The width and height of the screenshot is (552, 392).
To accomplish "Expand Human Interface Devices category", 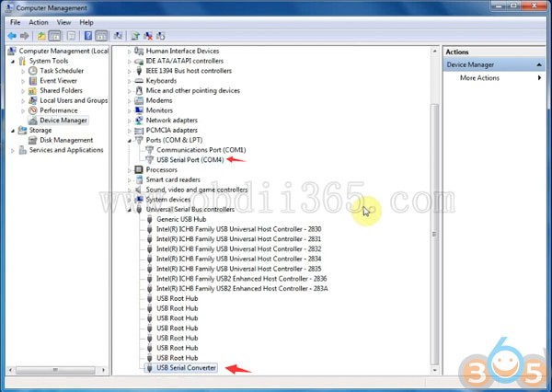I will click(129, 52).
